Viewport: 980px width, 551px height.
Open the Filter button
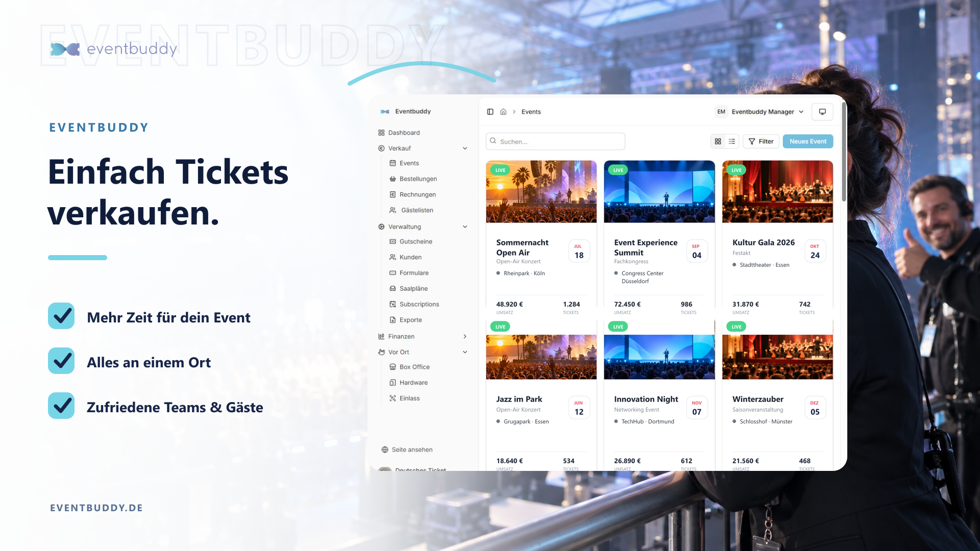[761, 141]
